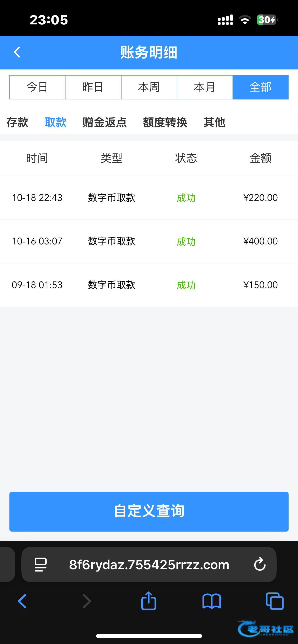The image size is (298, 644).
Task: Switch to the 存款 tab
Action: (17, 122)
